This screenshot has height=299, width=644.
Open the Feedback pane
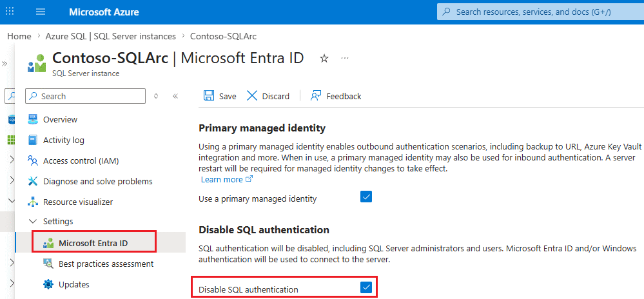[336, 96]
